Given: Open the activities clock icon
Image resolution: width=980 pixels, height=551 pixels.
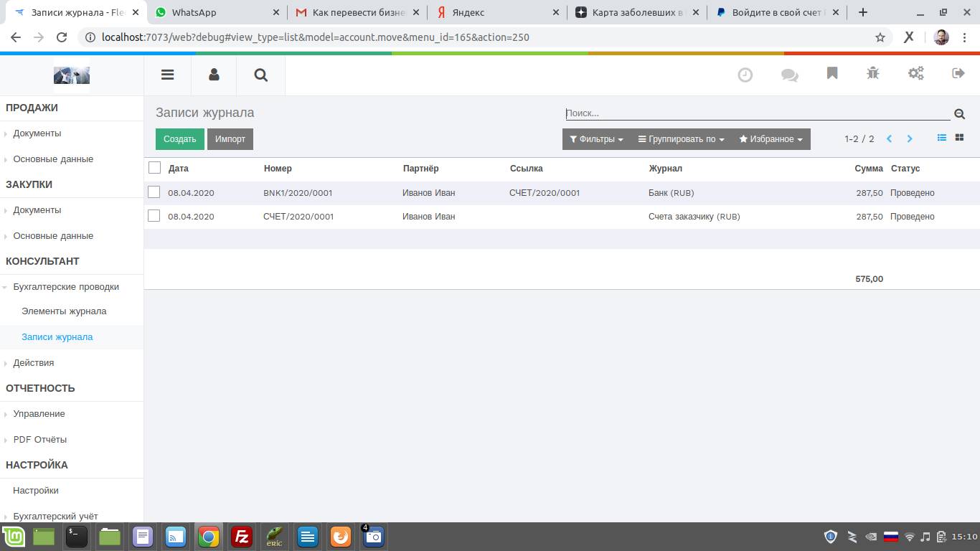Looking at the screenshot, I should click(745, 75).
